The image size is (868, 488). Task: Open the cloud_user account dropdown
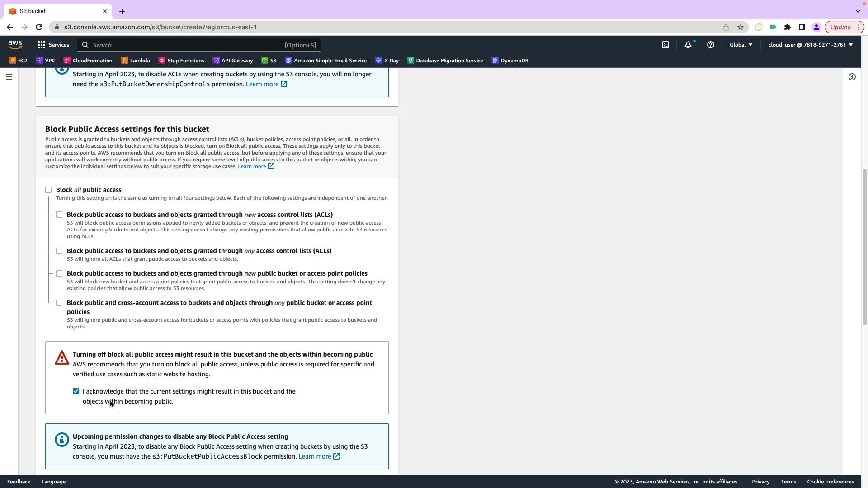(x=810, y=45)
